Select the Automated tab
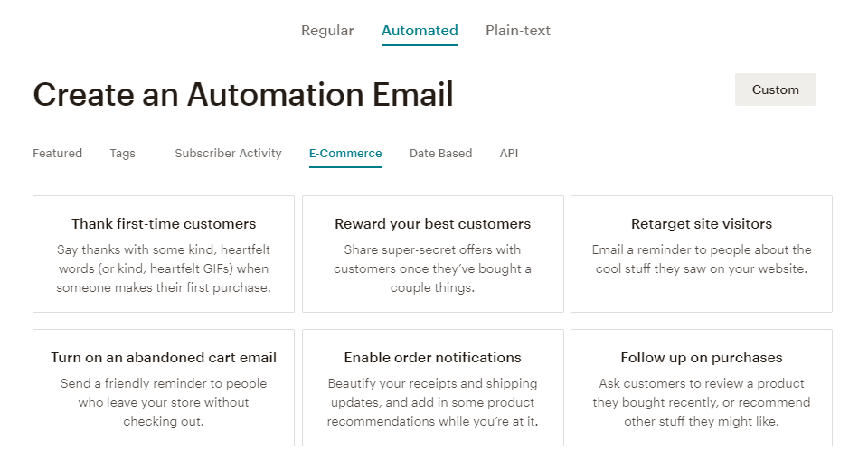This screenshot has height=460, width=868. pos(420,31)
